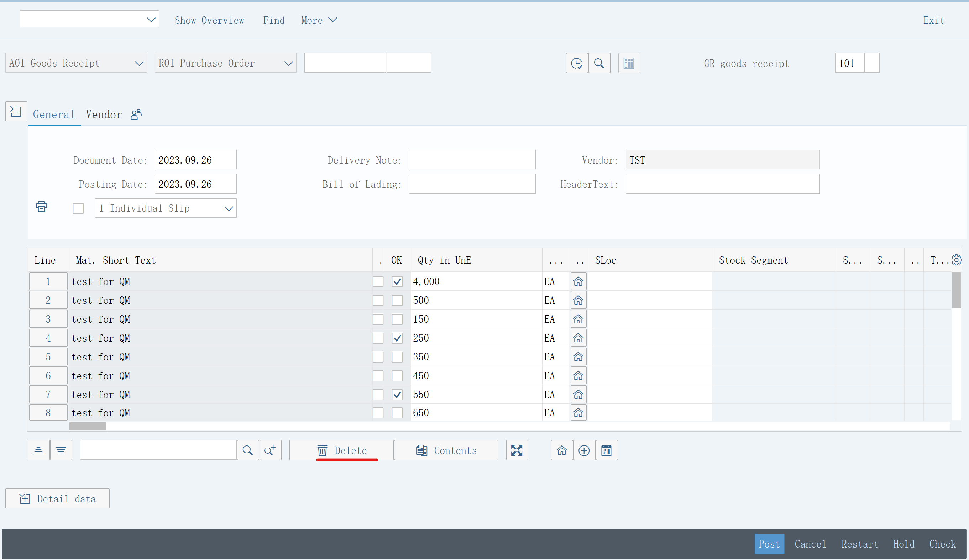Click the Document Date field
The width and height of the screenshot is (969, 560).
pos(195,159)
